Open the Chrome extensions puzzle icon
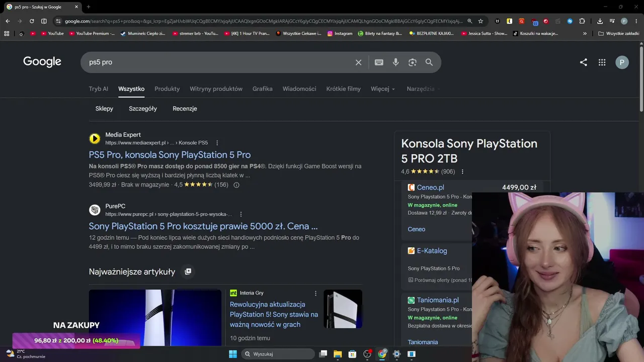This screenshot has width=644, height=362. point(582,21)
